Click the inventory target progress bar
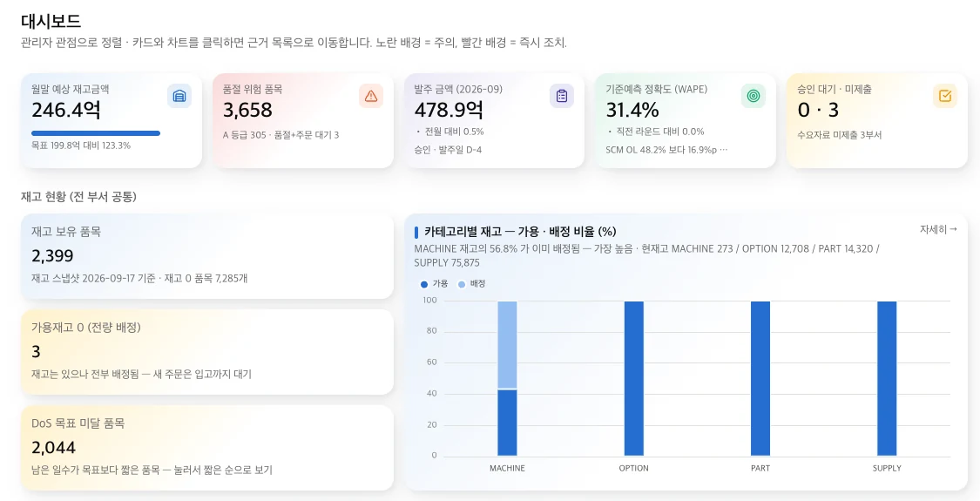Screen dimensions: 980x501 pyautogui.click(x=96, y=133)
